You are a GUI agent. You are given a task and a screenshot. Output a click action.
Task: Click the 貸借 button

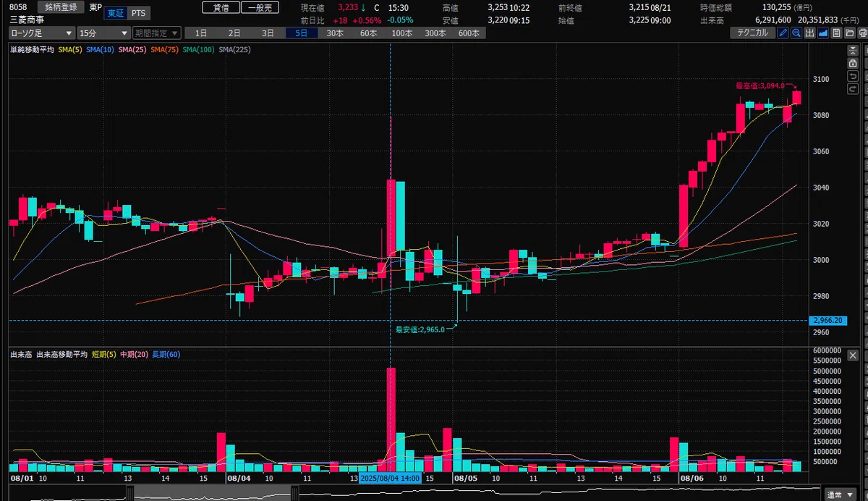(x=221, y=7)
